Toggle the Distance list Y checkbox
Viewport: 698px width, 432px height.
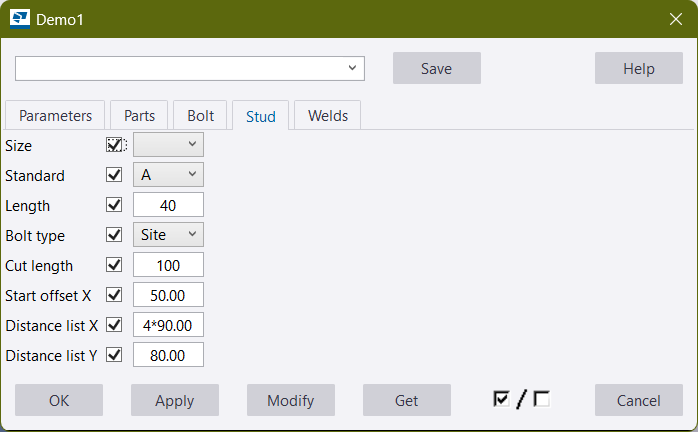tap(114, 355)
